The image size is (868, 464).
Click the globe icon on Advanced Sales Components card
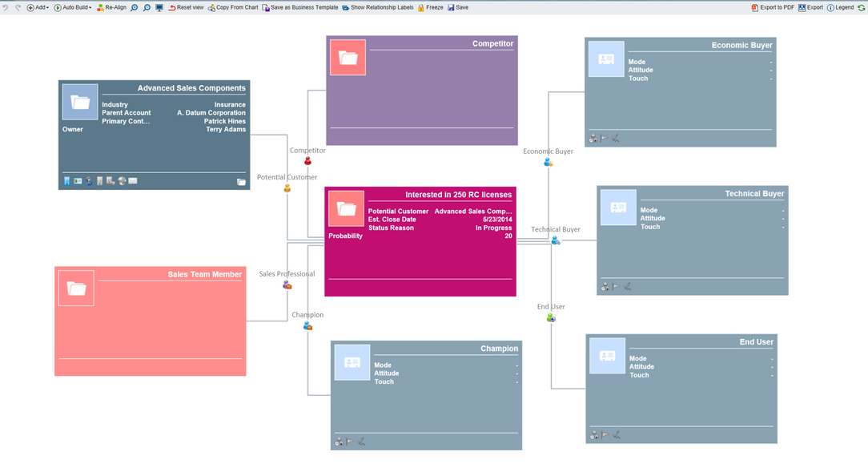pos(122,181)
